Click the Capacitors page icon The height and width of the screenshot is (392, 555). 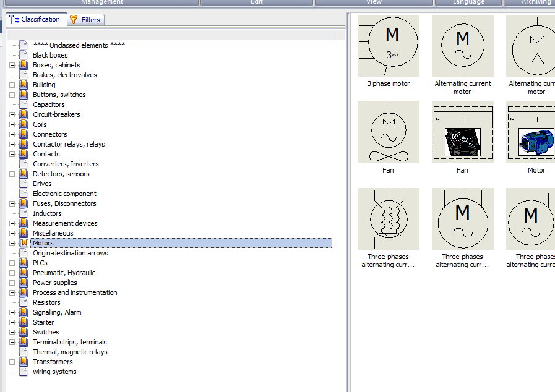coord(24,104)
